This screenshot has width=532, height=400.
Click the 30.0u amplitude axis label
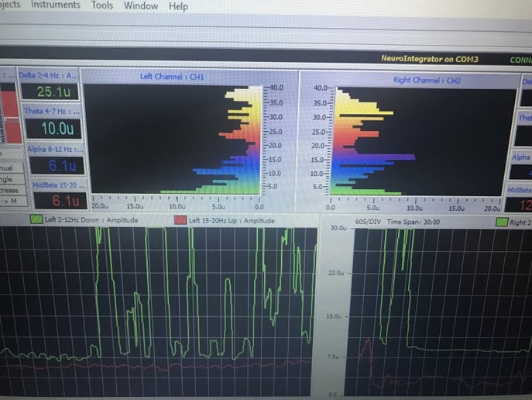point(338,228)
